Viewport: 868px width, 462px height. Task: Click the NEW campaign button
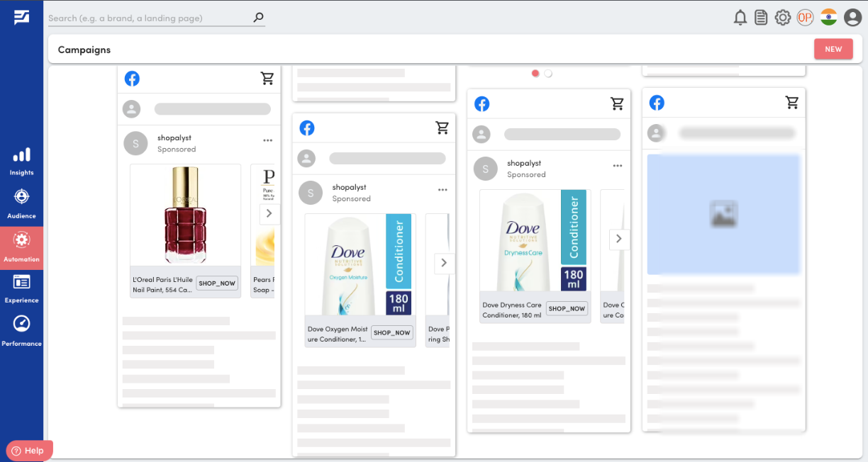tap(833, 49)
